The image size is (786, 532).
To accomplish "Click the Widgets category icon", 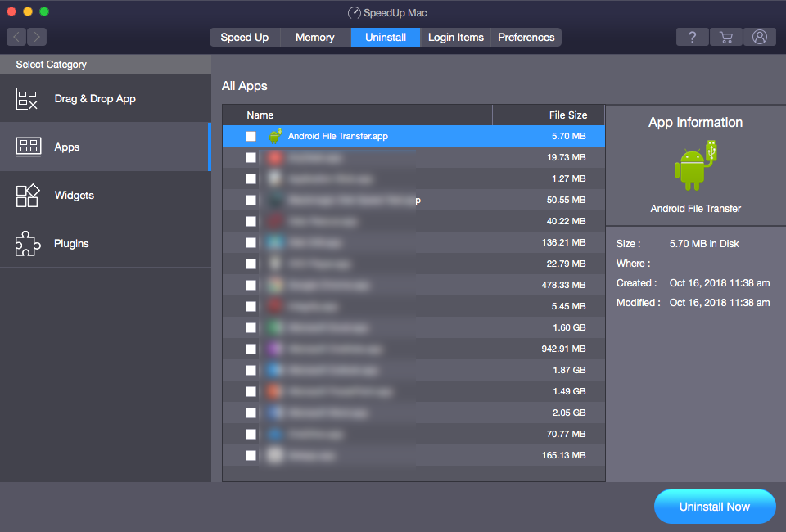I will [28, 196].
